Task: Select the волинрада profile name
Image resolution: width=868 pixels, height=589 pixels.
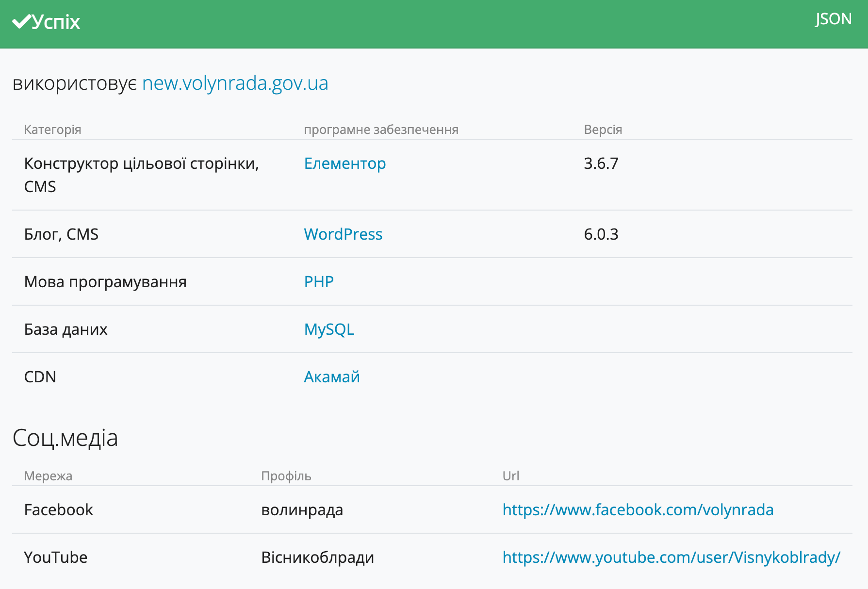Action: coord(302,510)
